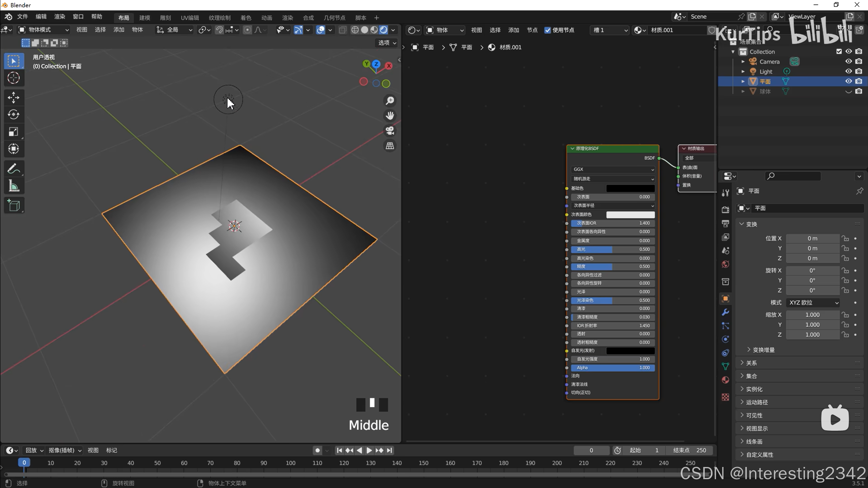Hide the Light object in viewport
The height and width of the screenshot is (488, 868).
[x=848, y=71]
